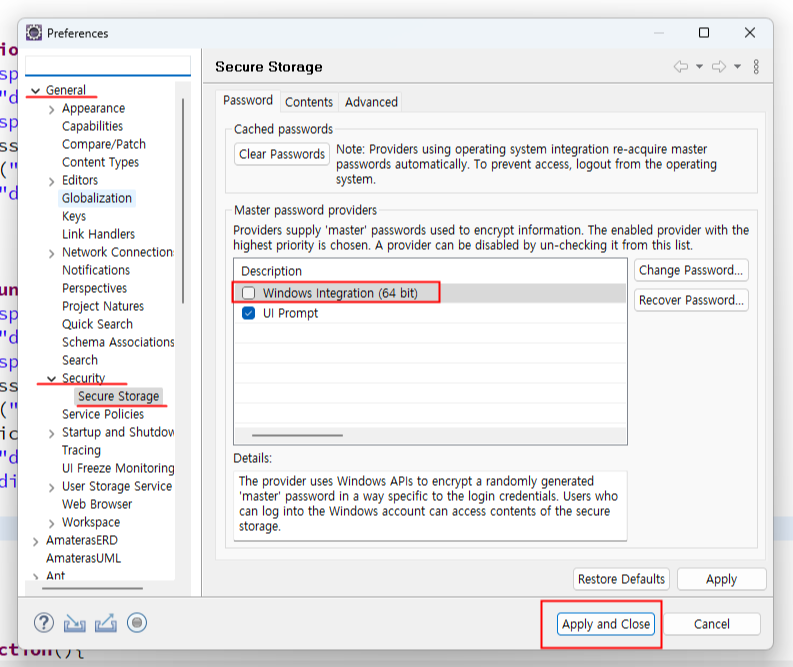Screen dimensions: 793x667
Task: Select the Globalization item
Action: [x=97, y=198]
